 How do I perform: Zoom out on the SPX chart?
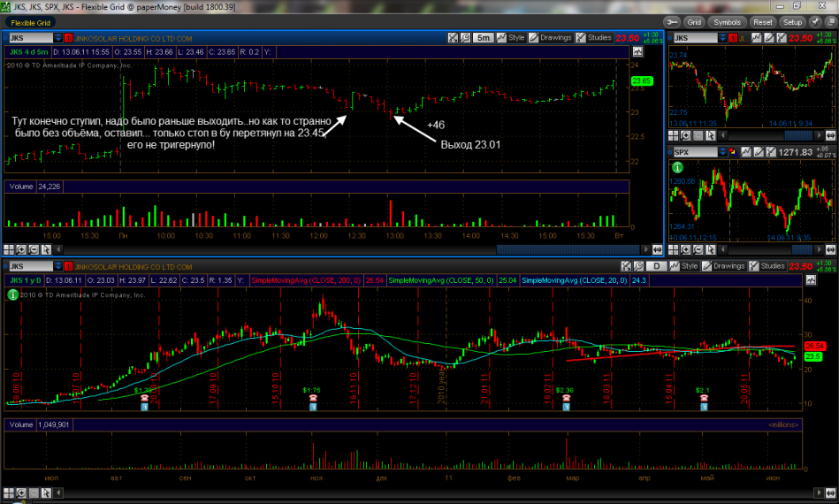tap(698, 249)
